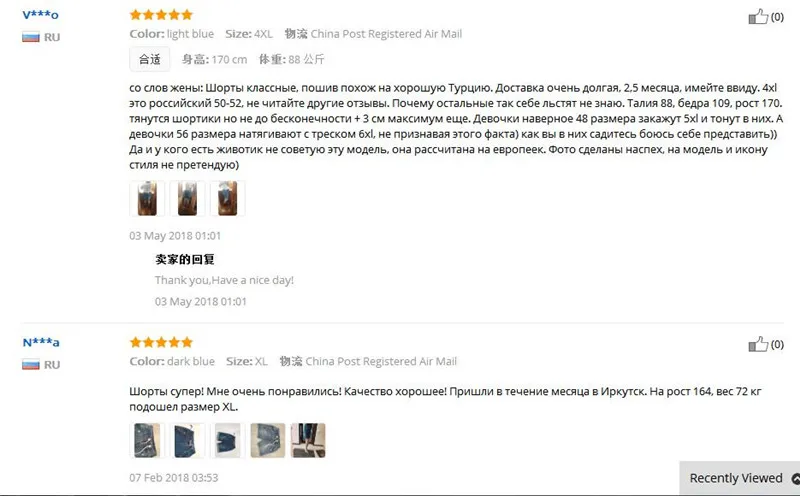Open the first photo in V***o's review
The width and height of the screenshot is (800, 496).
pos(147,199)
